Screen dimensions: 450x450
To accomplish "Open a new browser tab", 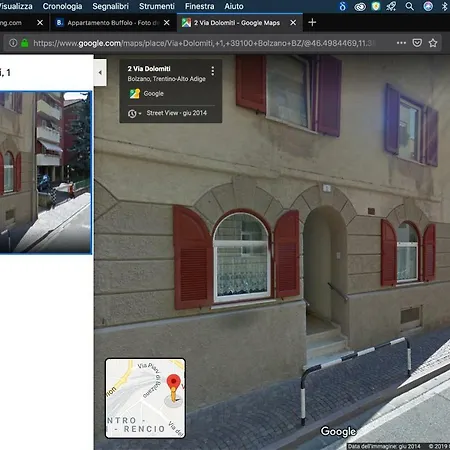I will pos(312,22).
